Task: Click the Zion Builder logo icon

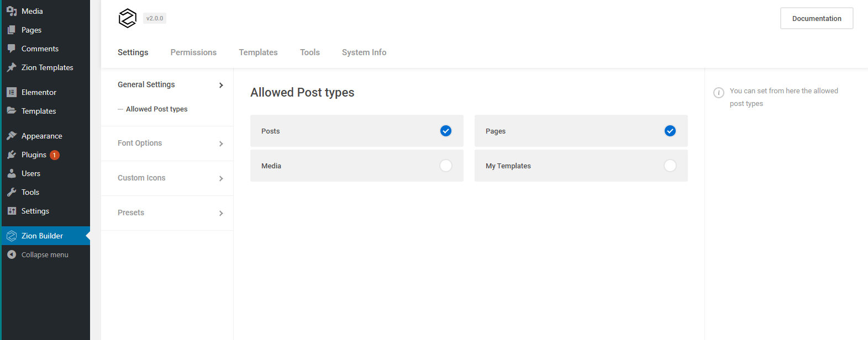Action: point(128,18)
